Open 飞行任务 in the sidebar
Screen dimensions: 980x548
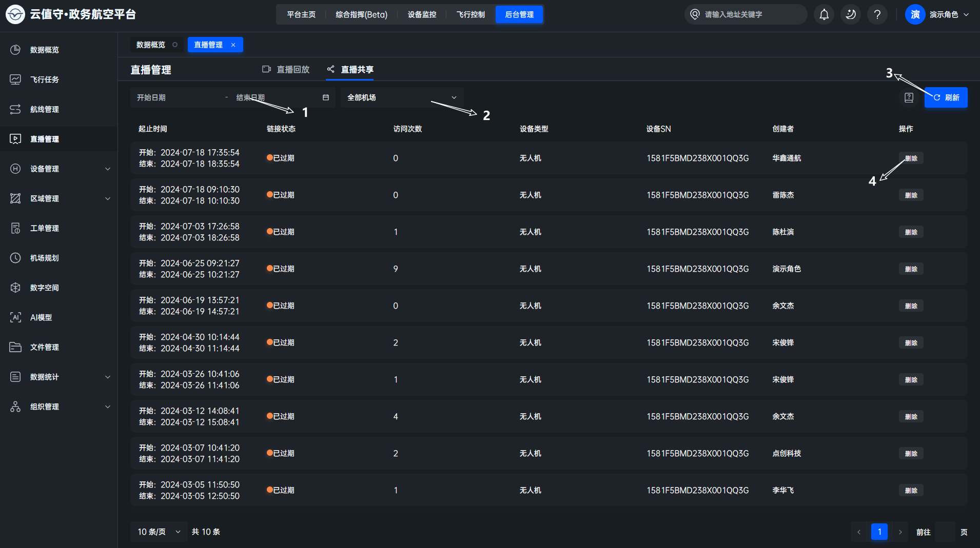(x=45, y=79)
